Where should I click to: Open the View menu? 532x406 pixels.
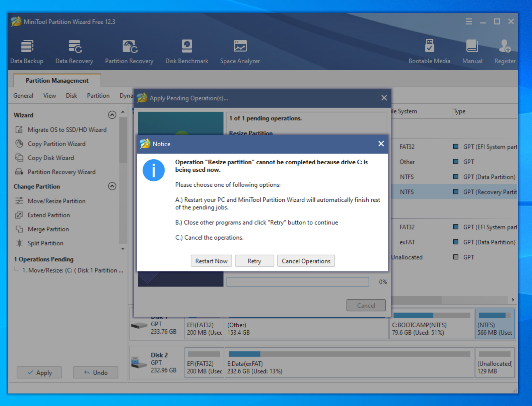[50, 96]
